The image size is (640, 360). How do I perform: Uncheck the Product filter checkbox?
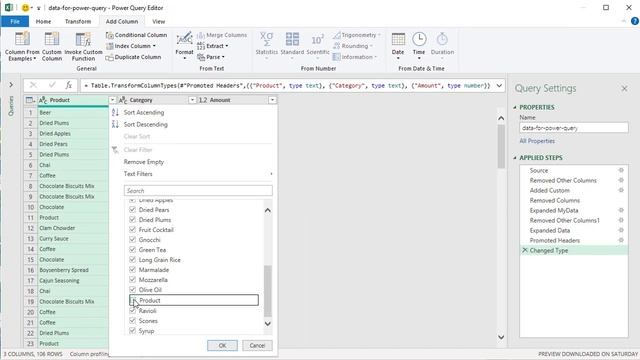coord(132,300)
